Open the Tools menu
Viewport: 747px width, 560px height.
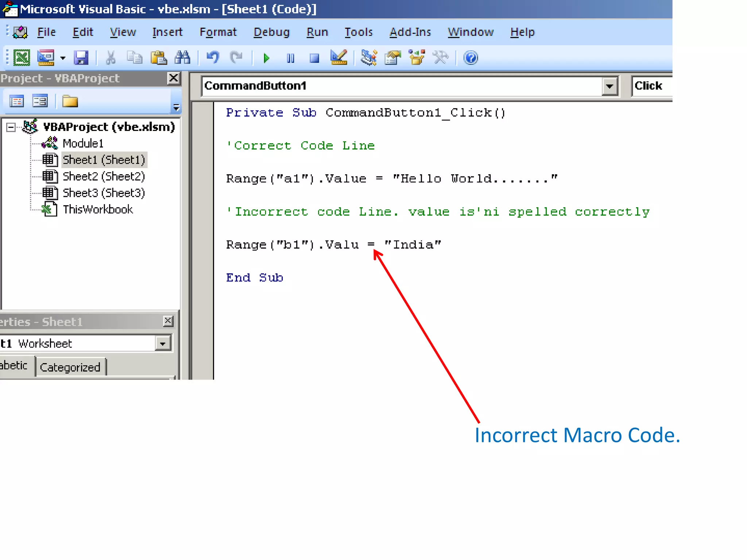359,32
